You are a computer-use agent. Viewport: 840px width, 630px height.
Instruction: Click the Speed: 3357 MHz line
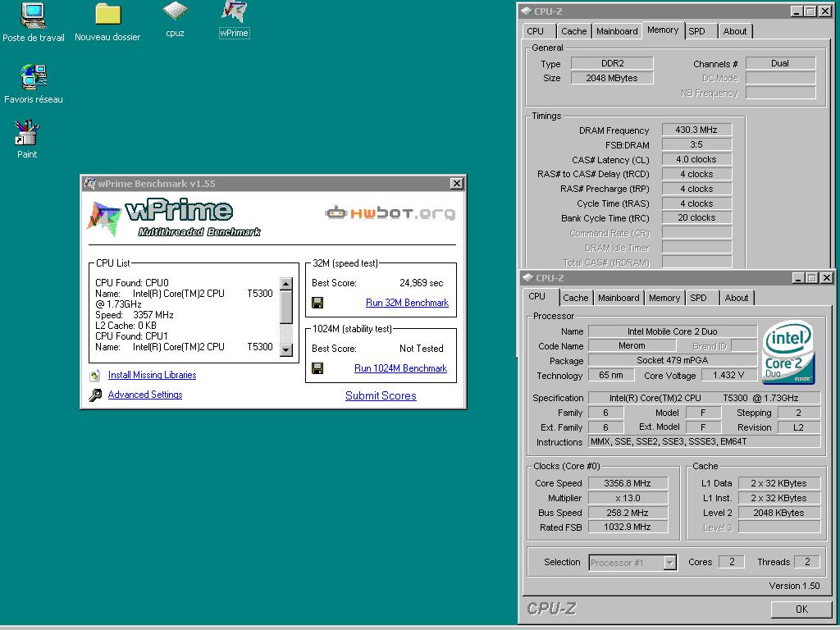[x=135, y=315]
